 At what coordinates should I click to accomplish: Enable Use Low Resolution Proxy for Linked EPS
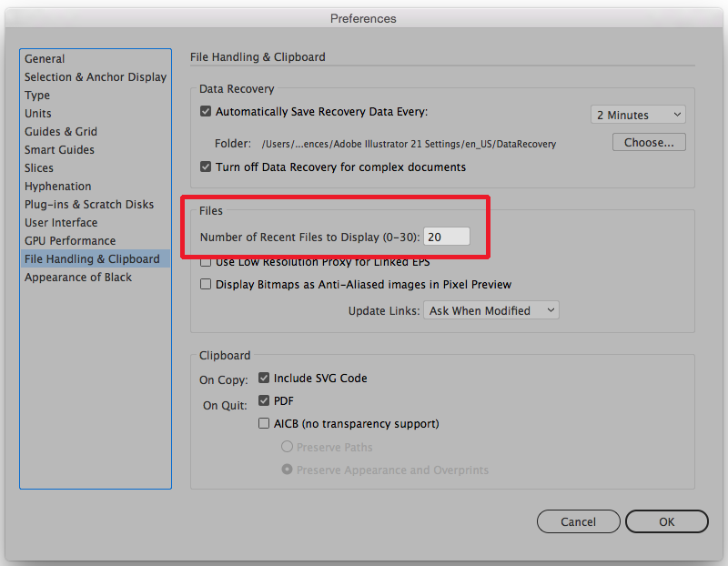(x=206, y=261)
